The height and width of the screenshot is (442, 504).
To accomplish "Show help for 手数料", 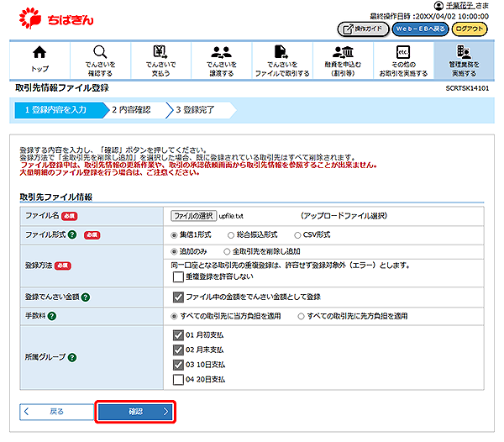I will click(52, 316).
